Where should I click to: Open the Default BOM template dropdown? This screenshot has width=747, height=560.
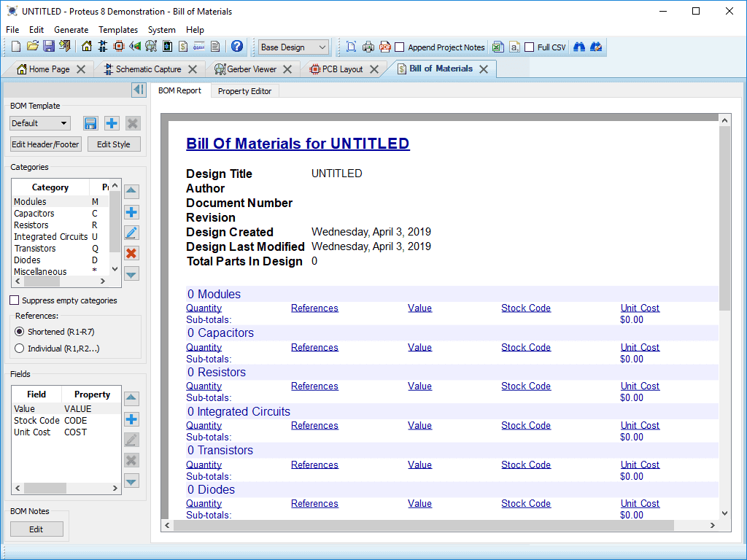(x=40, y=123)
